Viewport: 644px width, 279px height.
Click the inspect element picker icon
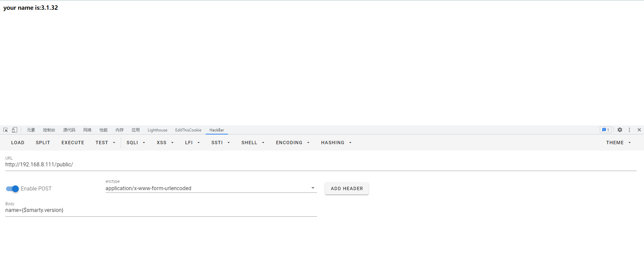tap(5, 130)
